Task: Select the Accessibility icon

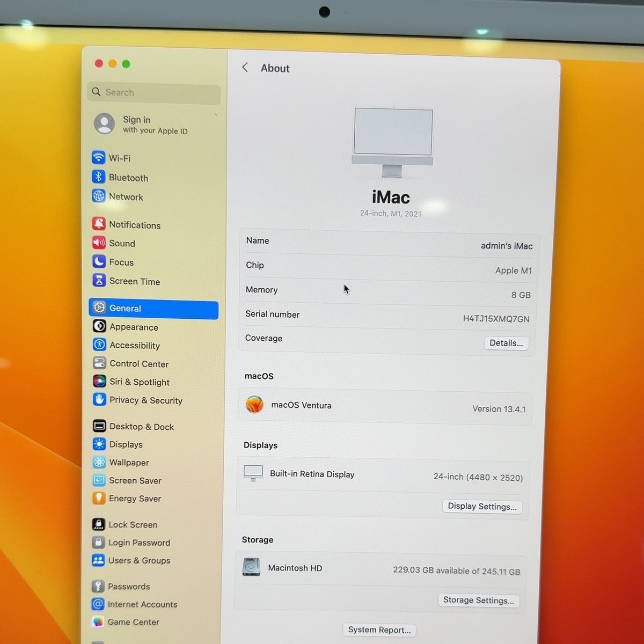Action: (99, 345)
